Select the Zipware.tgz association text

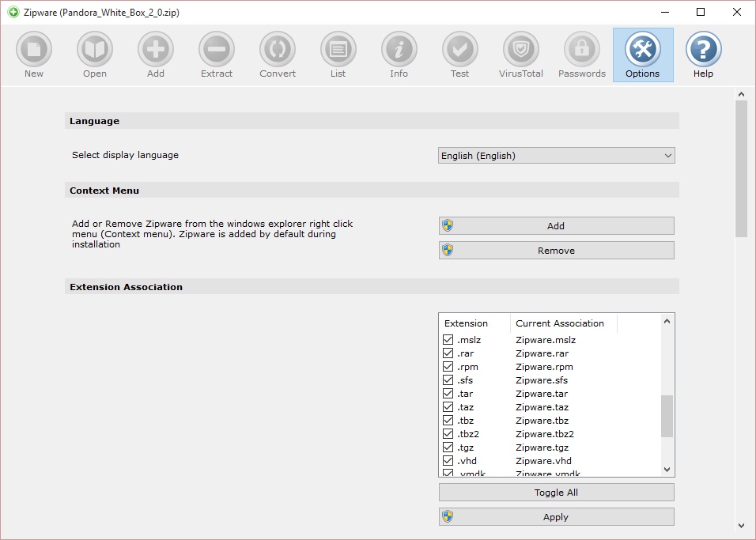point(542,447)
